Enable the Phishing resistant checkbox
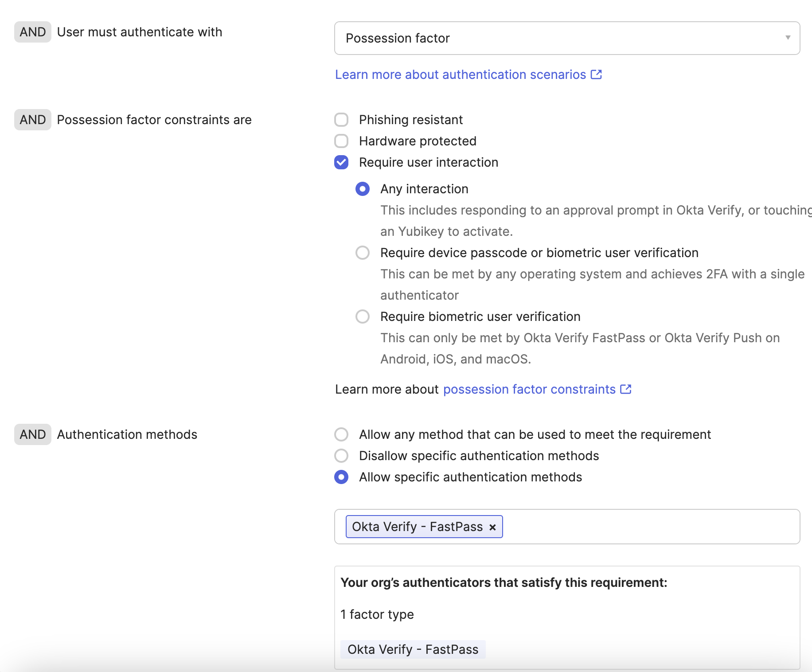The height and width of the screenshot is (672, 812). tap(341, 120)
